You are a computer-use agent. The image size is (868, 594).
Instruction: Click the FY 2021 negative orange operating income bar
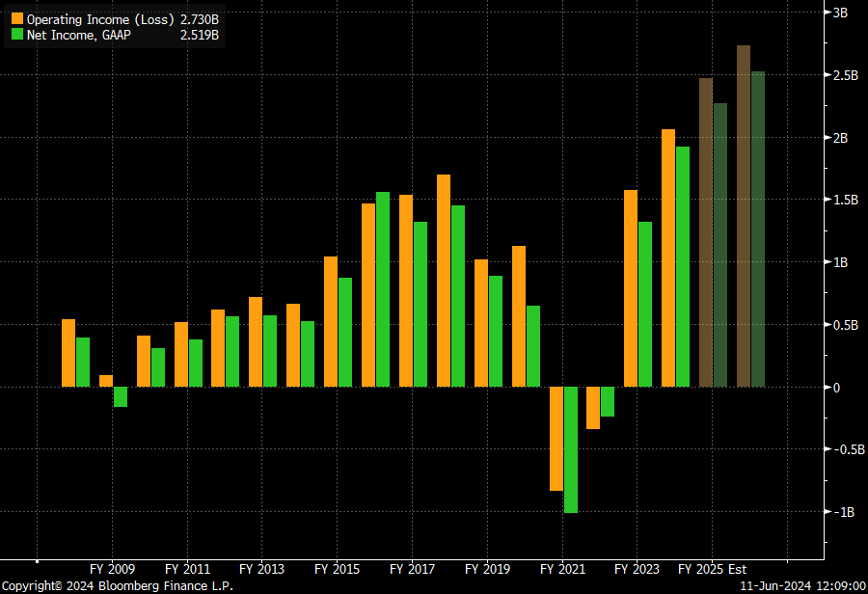click(556, 439)
